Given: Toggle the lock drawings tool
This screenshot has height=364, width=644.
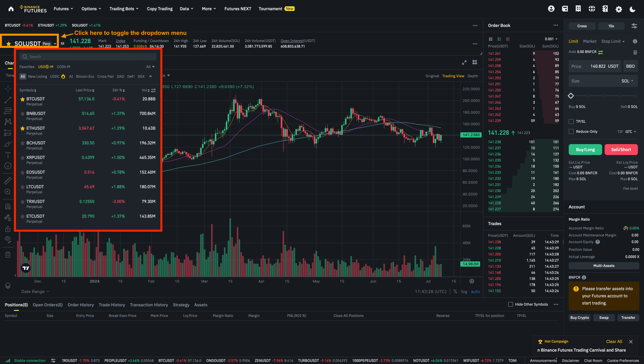Looking at the screenshot, I should tap(8, 229).
